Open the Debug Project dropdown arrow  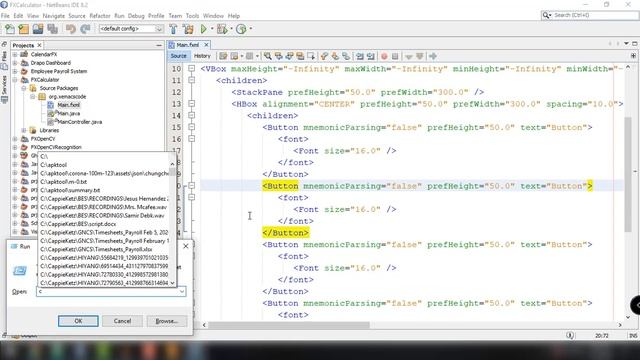point(231,29)
